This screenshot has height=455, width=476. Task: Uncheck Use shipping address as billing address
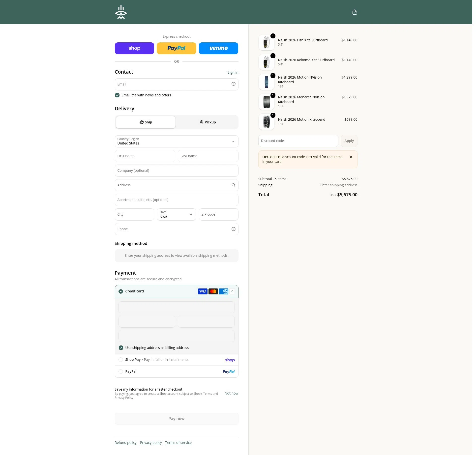point(121,348)
